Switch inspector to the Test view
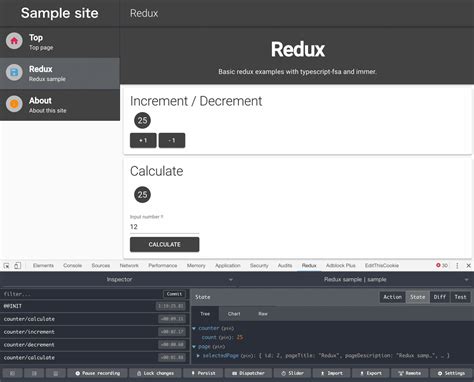This screenshot has width=474, height=382. [x=460, y=297]
